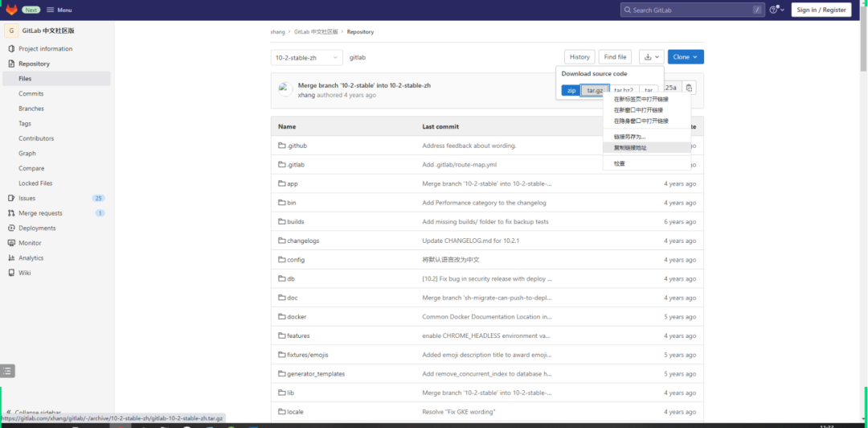Click the Wiki sidebar icon

click(x=11, y=273)
